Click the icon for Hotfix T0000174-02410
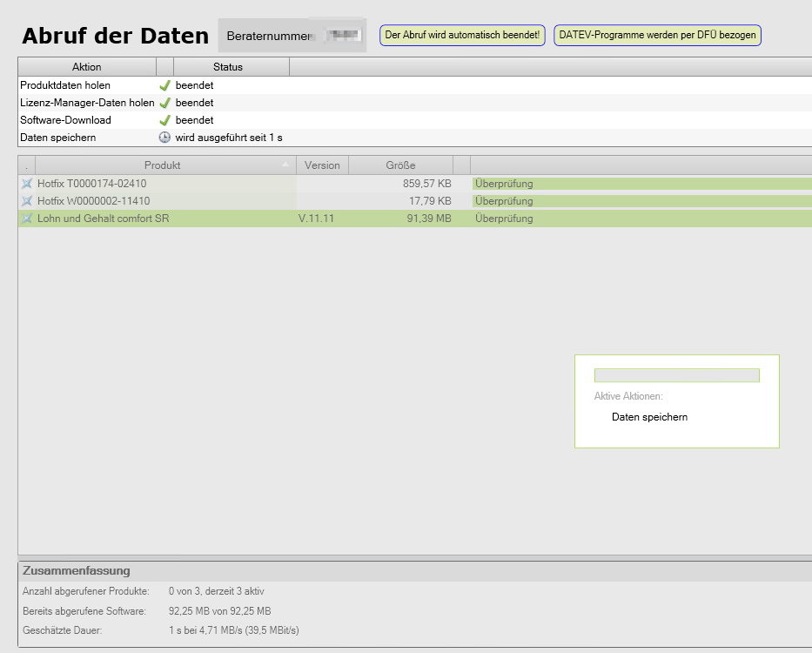This screenshot has width=812, height=653. point(26,184)
